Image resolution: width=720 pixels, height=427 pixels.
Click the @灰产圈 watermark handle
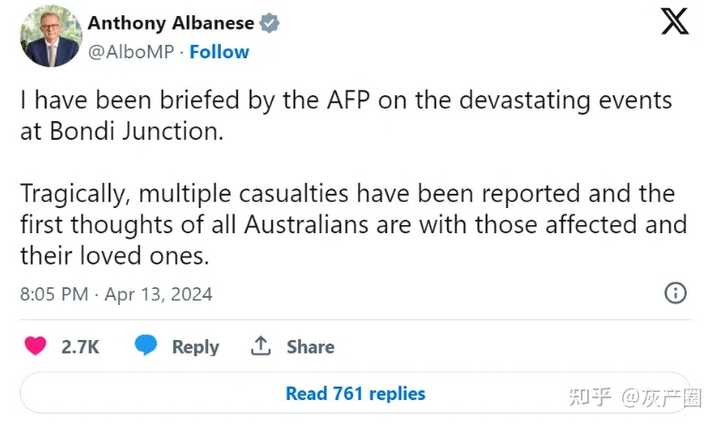(x=662, y=398)
